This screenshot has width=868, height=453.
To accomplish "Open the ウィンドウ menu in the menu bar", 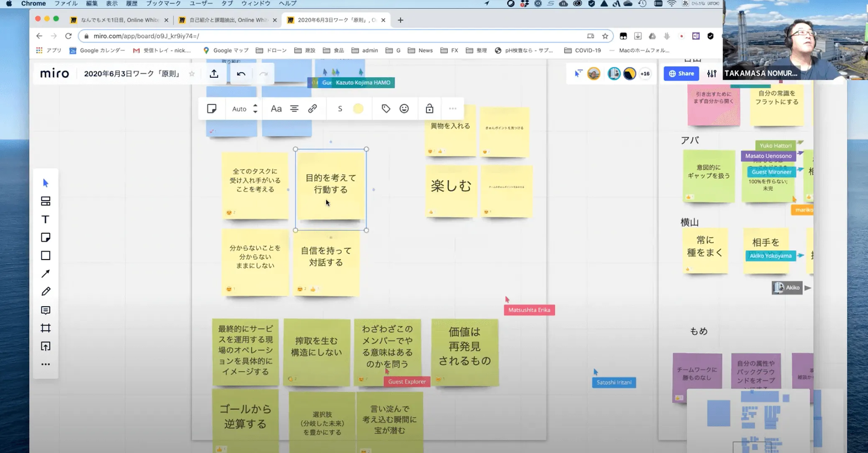I will [256, 4].
